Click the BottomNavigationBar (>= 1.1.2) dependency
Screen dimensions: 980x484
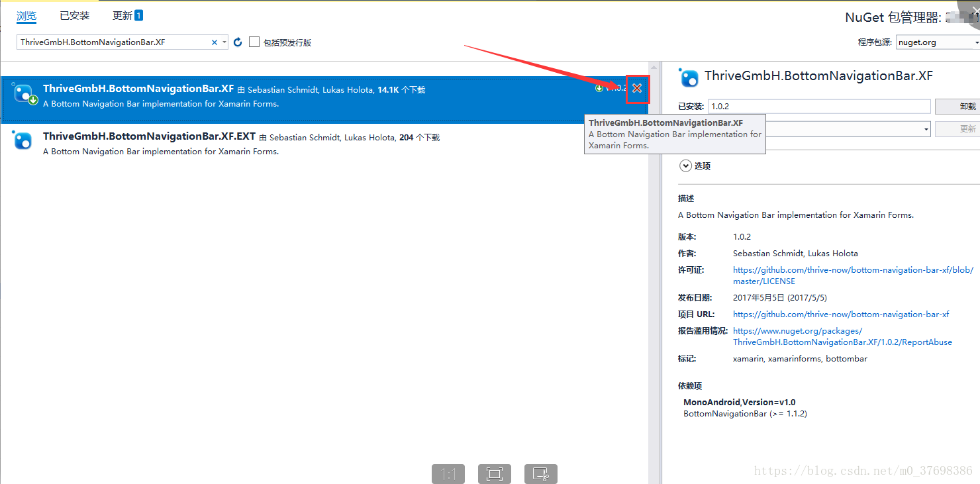click(745, 414)
